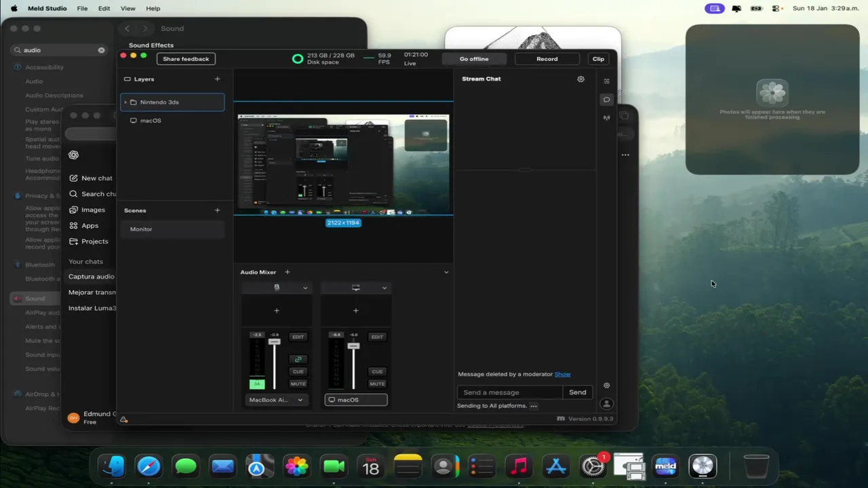This screenshot has height=488, width=868.
Task: Adjust MacBook Air mic volume fader
Action: 274,342
